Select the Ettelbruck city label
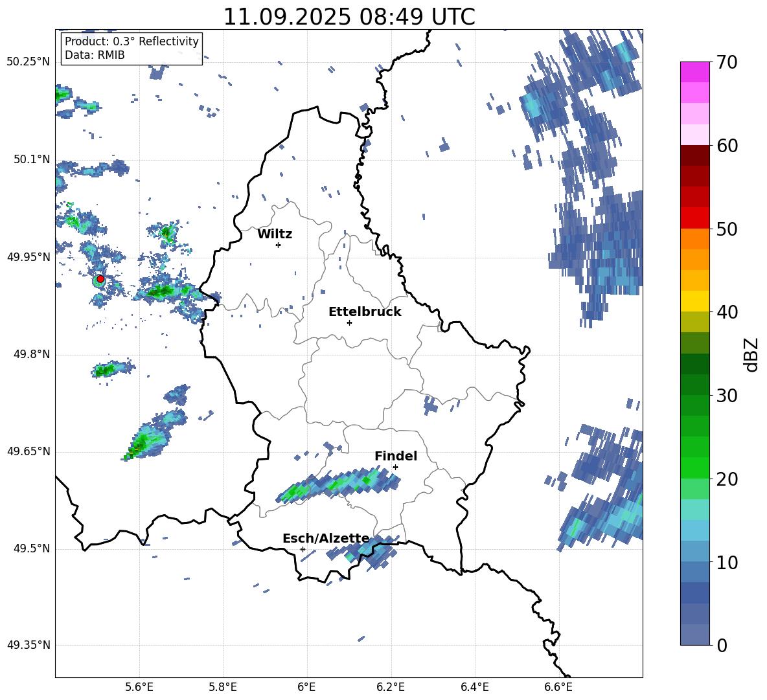Viewport: 767px width, 700px height. click(365, 312)
